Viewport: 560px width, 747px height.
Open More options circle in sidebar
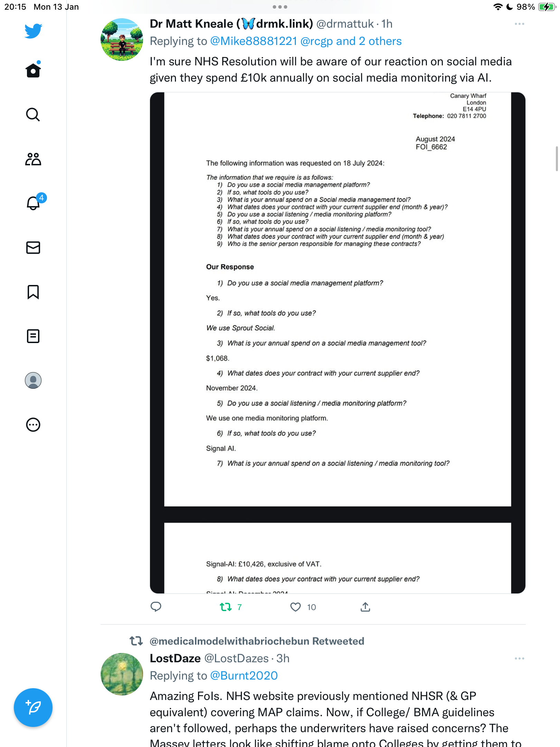click(x=33, y=425)
